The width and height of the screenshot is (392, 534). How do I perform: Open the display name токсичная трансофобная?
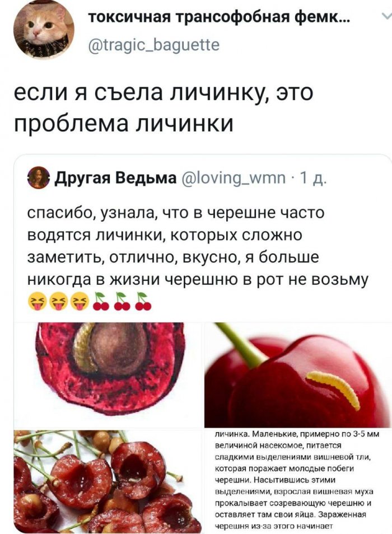pos(218,17)
